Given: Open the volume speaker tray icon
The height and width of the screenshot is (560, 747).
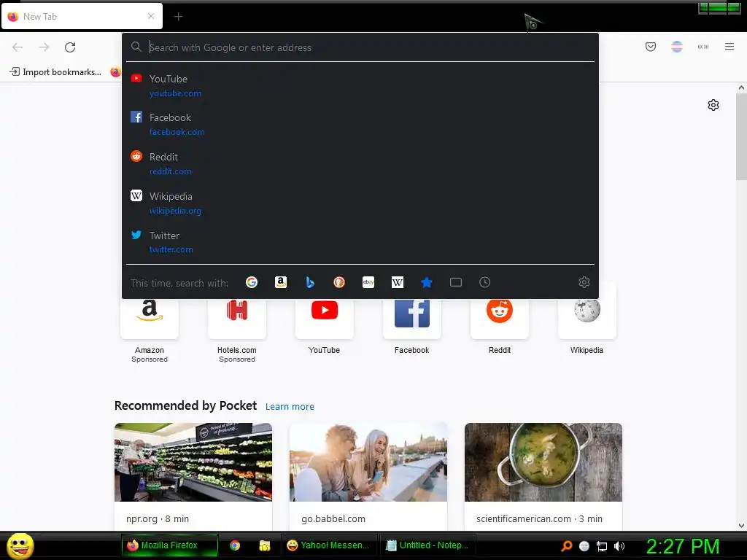Looking at the screenshot, I should [x=619, y=546].
